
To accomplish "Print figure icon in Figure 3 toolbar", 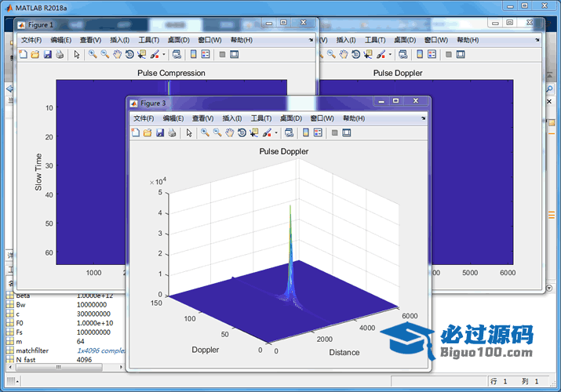I will (172, 133).
